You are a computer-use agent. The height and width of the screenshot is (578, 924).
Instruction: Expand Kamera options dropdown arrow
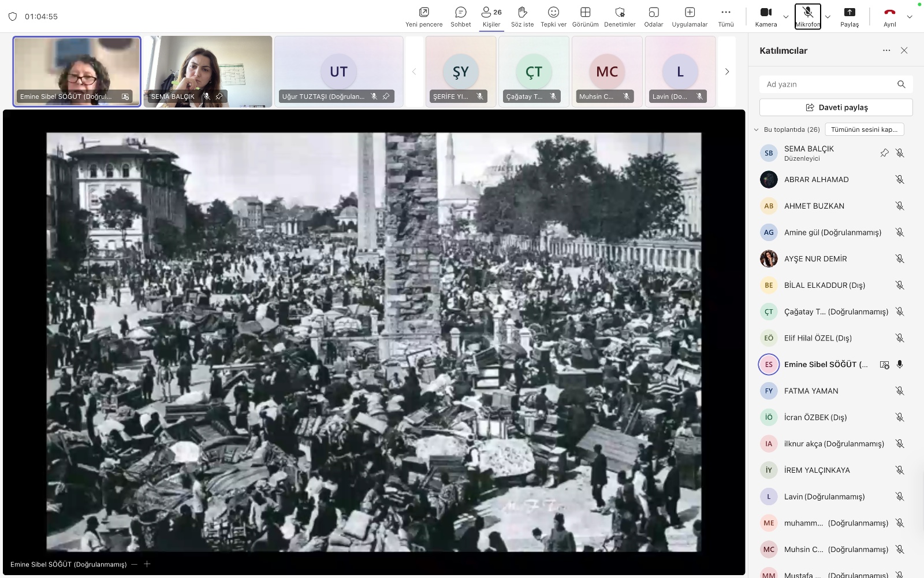(x=786, y=17)
